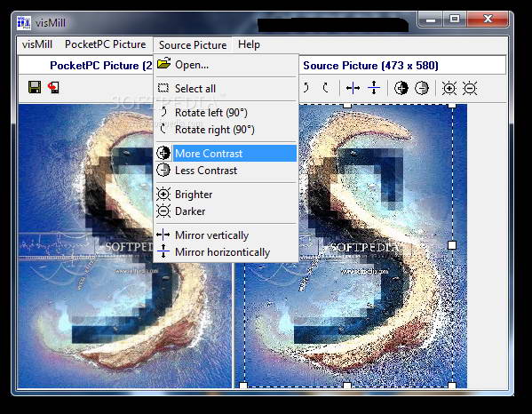
Task: Open the Help menu
Action: pyautogui.click(x=249, y=44)
